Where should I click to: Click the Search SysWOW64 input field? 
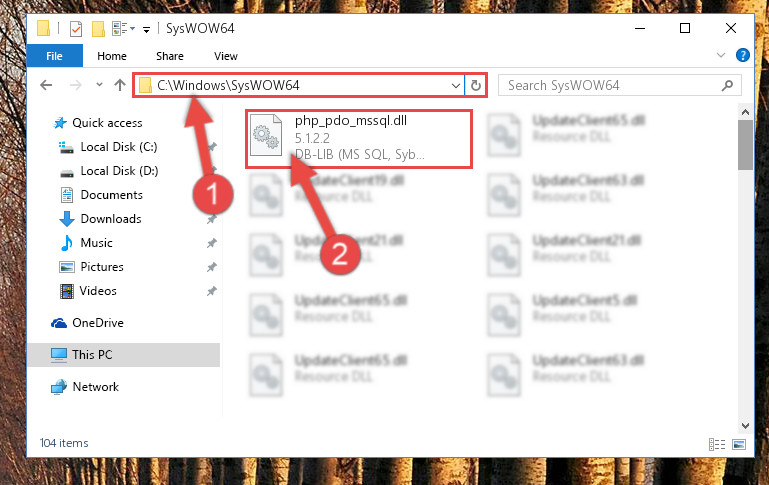coord(611,85)
